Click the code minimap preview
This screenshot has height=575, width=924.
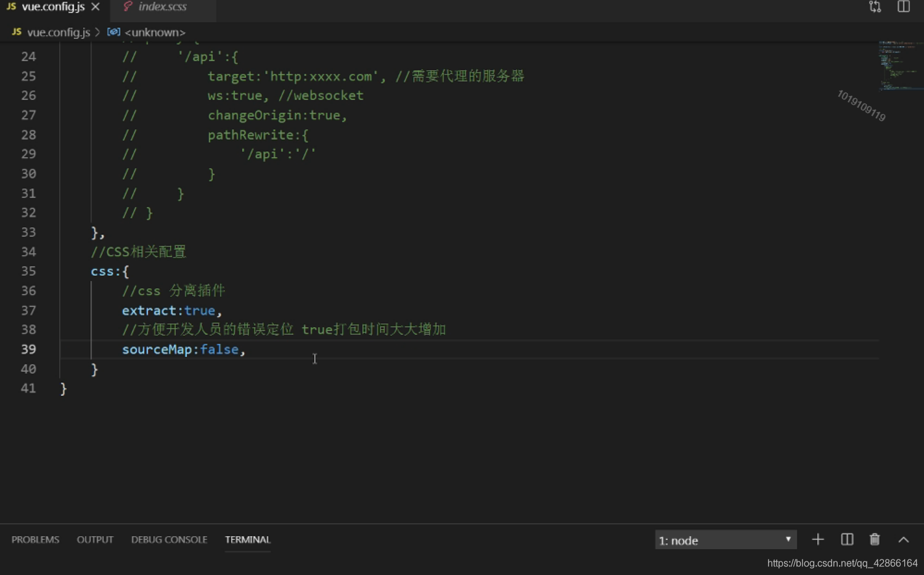click(x=901, y=66)
